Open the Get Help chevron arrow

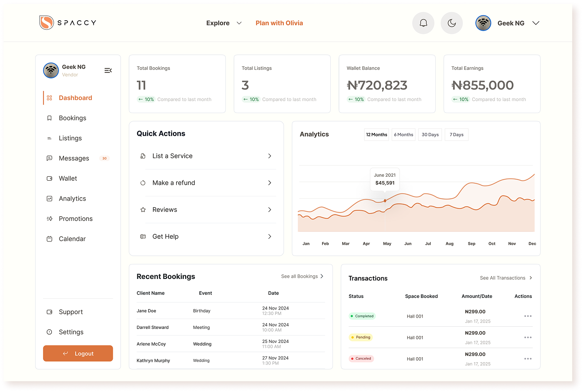click(270, 237)
